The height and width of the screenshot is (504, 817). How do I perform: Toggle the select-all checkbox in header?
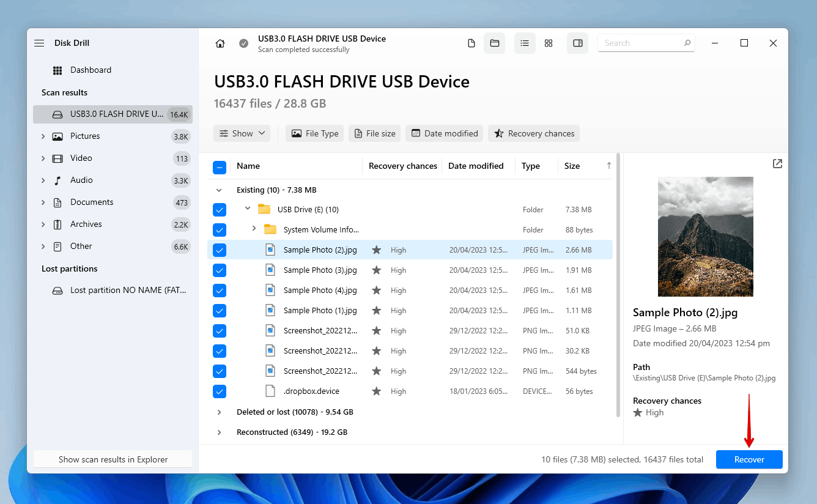220,167
